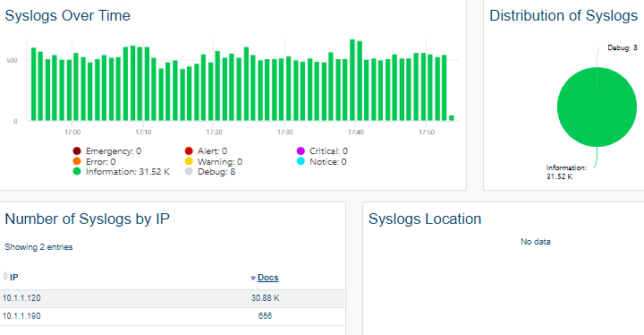Click the Showing 2 entries text
Image resolution: width=644 pixels, height=335 pixels.
[38, 247]
